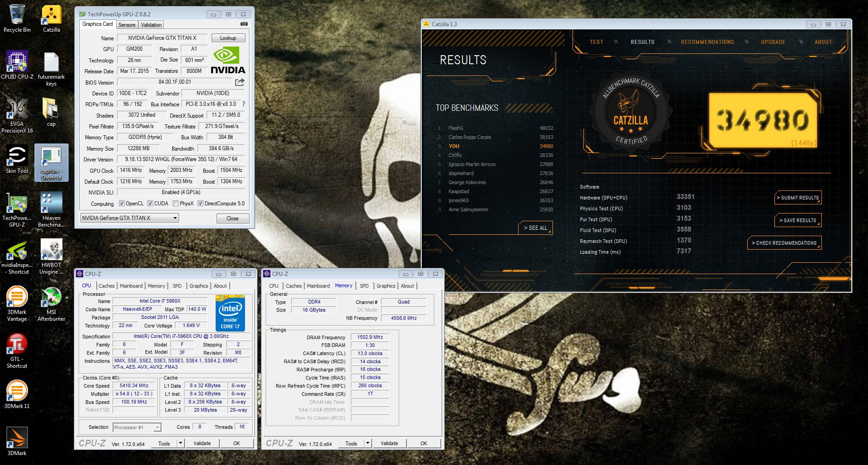Click the NVIDIA logo in GPU-Z

coord(228,60)
